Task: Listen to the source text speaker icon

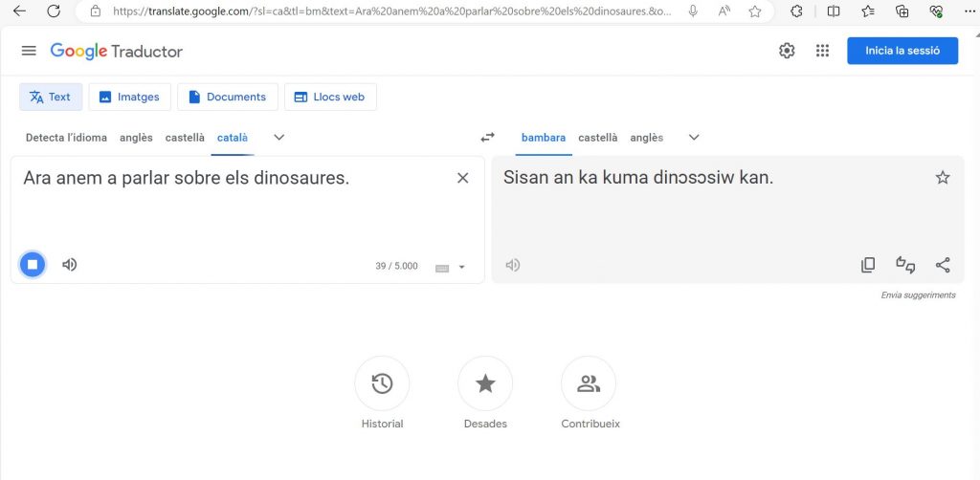Action: pyautogui.click(x=69, y=265)
